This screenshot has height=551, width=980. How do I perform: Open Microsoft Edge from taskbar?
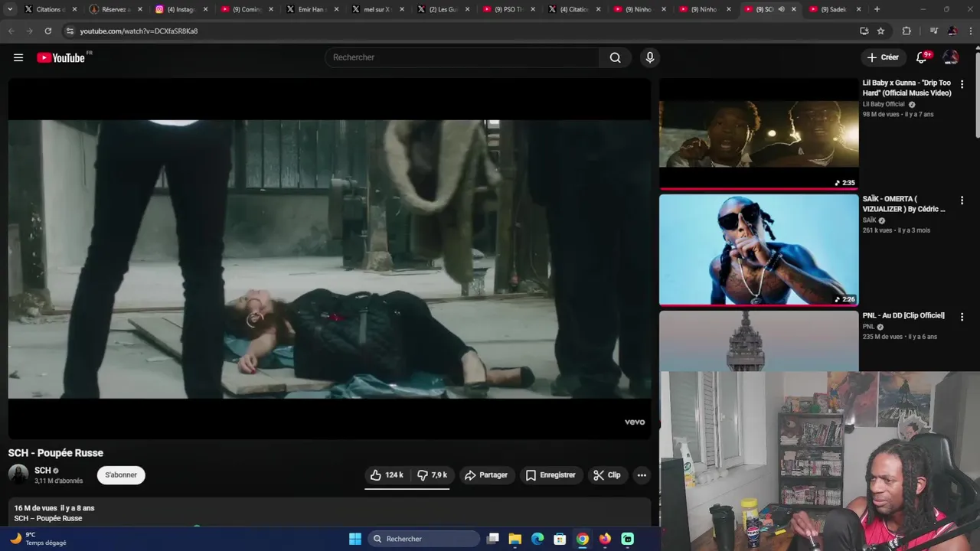537,539
